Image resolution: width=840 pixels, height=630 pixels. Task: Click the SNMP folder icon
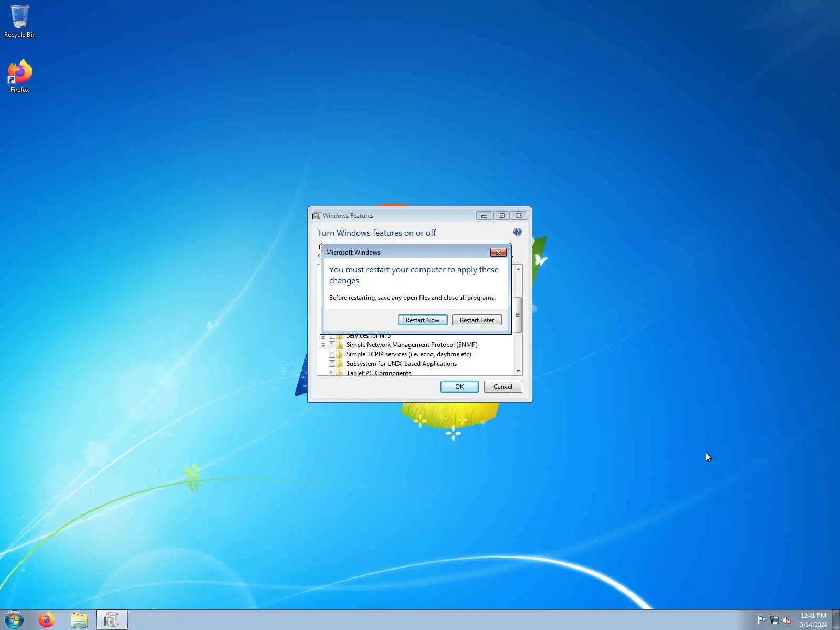[340, 345]
